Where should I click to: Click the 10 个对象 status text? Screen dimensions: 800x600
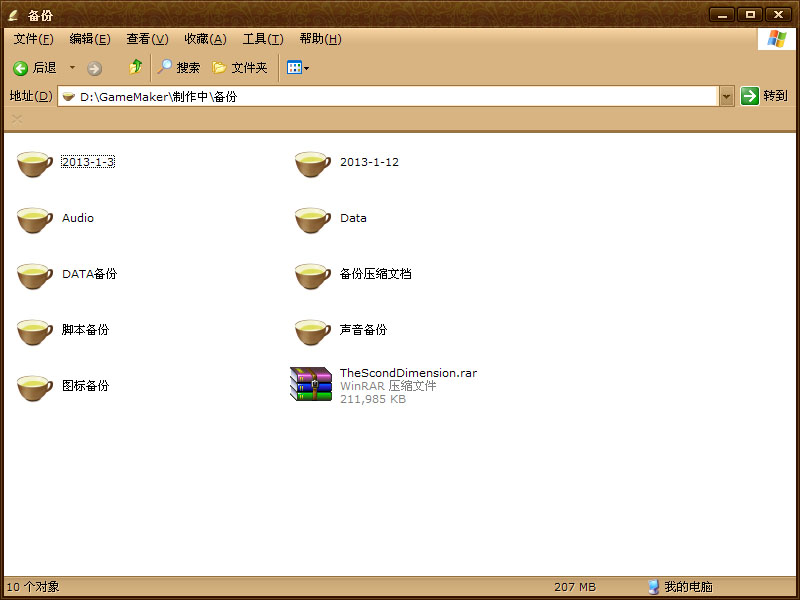tap(33, 587)
